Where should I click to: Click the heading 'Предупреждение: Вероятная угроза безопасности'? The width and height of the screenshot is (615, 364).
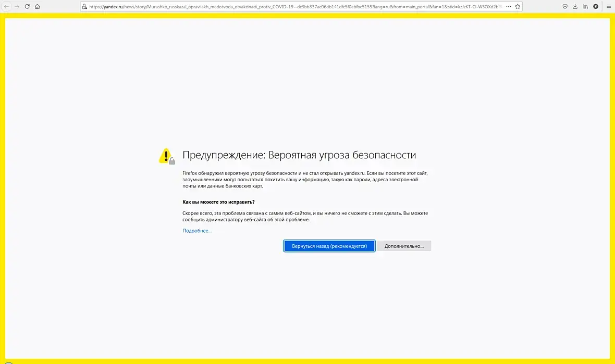[x=299, y=155]
